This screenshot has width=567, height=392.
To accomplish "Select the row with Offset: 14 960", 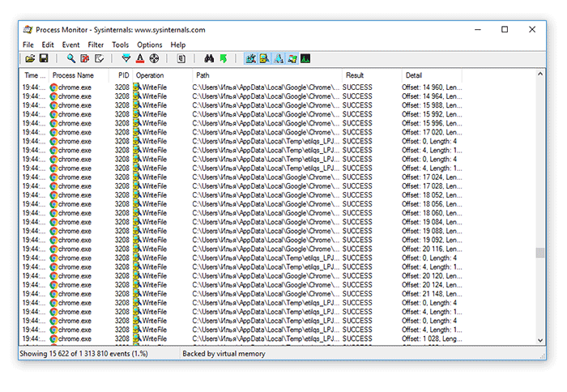I will click(242, 87).
